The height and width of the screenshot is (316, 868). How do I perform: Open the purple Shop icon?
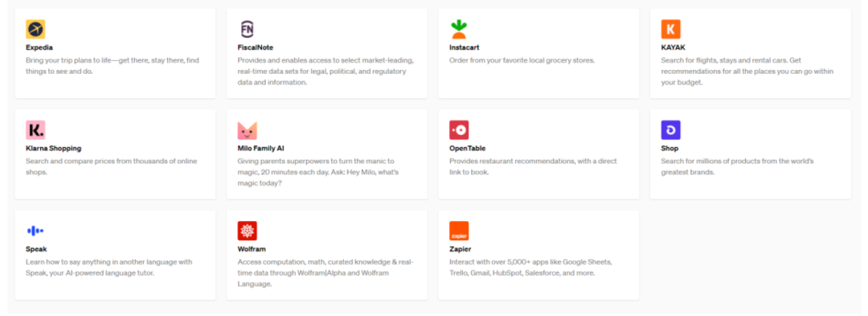coord(670,130)
